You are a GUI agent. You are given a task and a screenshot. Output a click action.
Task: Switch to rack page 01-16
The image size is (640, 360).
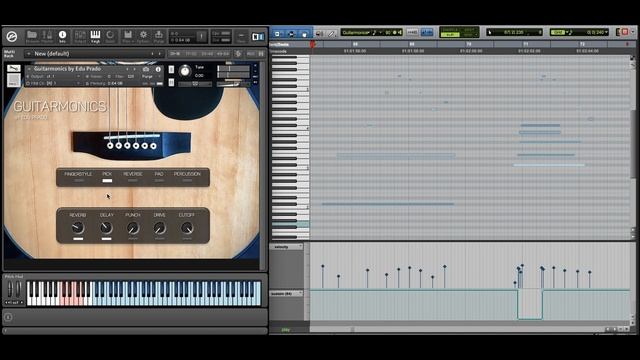click(x=175, y=53)
